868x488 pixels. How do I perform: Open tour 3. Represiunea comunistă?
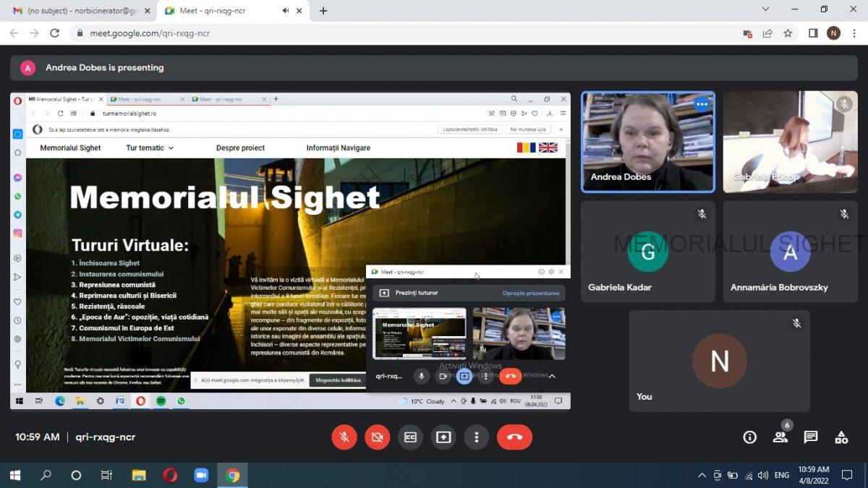(x=114, y=285)
